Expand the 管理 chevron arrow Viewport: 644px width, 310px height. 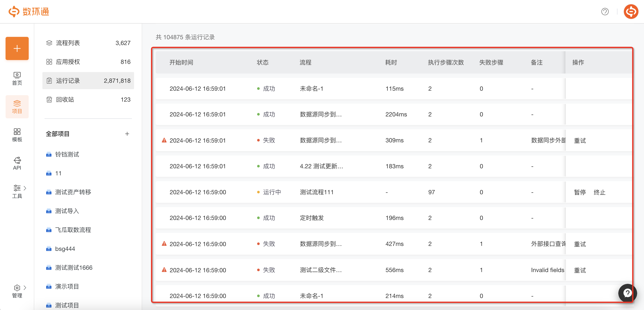pyautogui.click(x=25, y=287)
